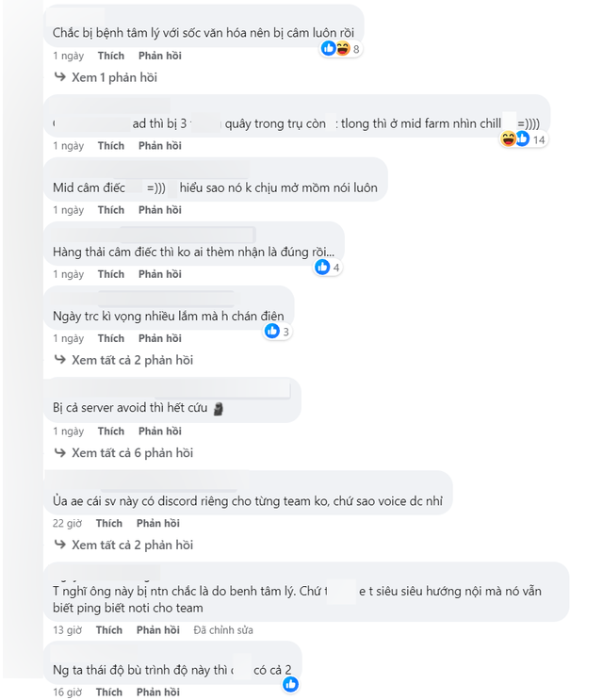
Task: Expand "Xem tất cả 6 phản hồi" replies
Action: [132, 453]
